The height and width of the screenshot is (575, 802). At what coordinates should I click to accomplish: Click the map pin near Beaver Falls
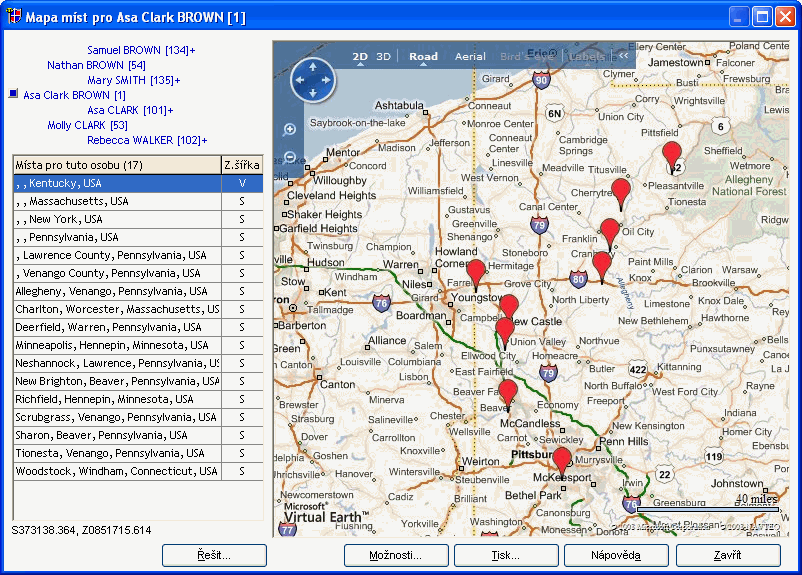tap(507, 393)
